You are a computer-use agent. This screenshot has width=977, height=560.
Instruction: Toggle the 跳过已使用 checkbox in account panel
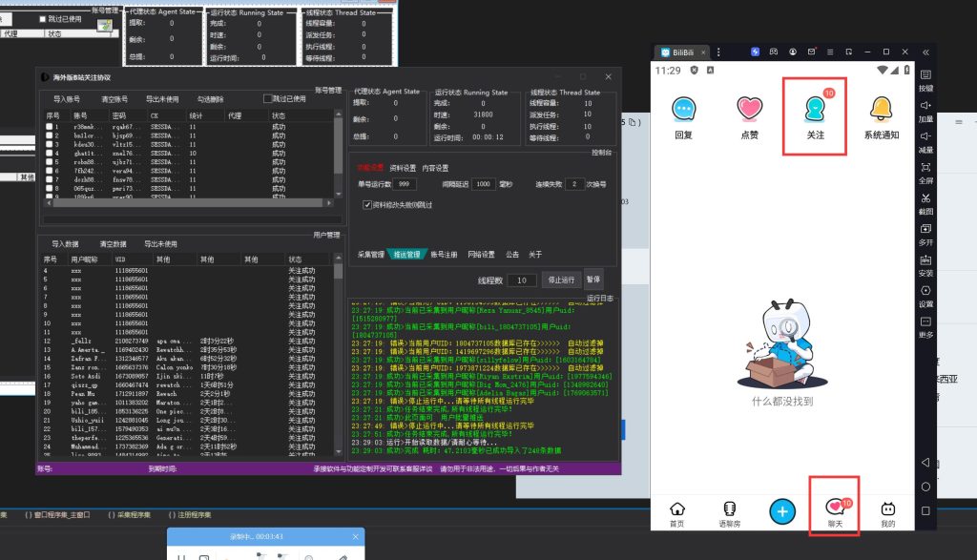coord(268,98)
